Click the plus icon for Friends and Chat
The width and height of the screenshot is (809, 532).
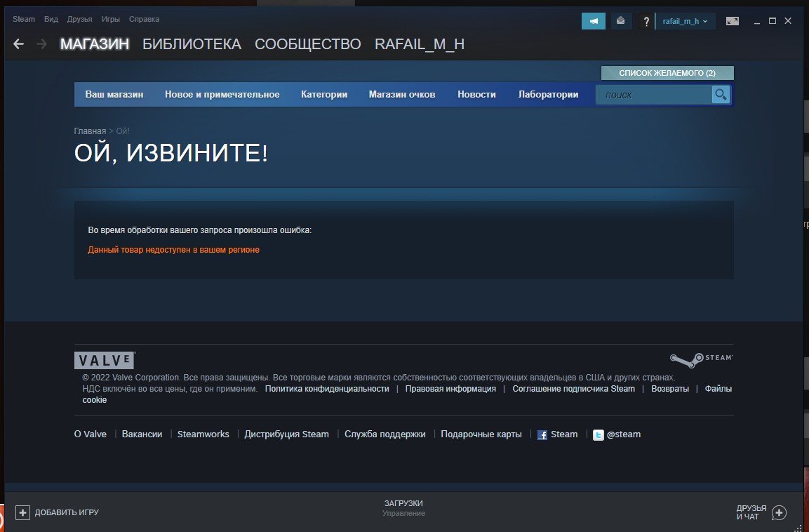click(779, 512)
